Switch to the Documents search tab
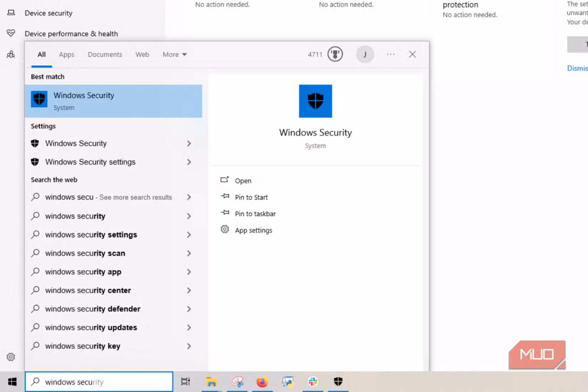 tap(105, 55)
